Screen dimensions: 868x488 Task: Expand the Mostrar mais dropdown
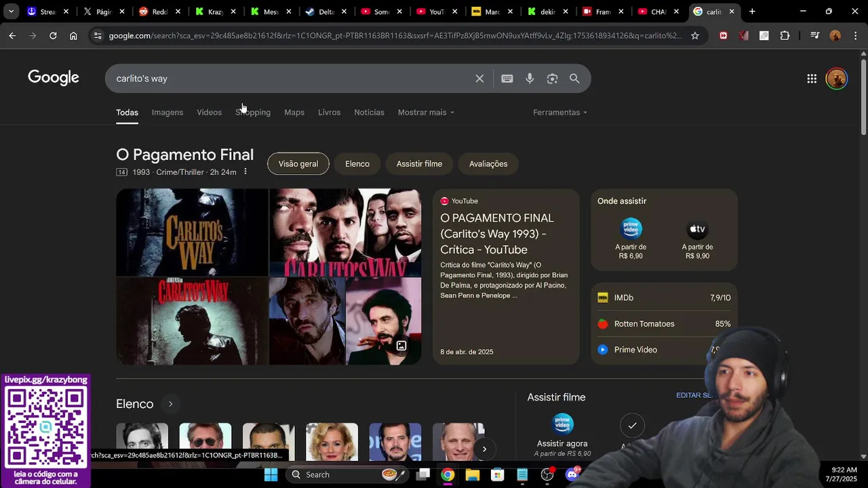click(x=426, y=113)
